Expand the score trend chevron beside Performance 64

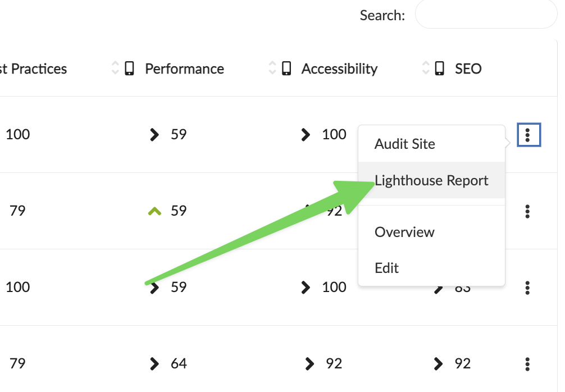coord(153,364)
